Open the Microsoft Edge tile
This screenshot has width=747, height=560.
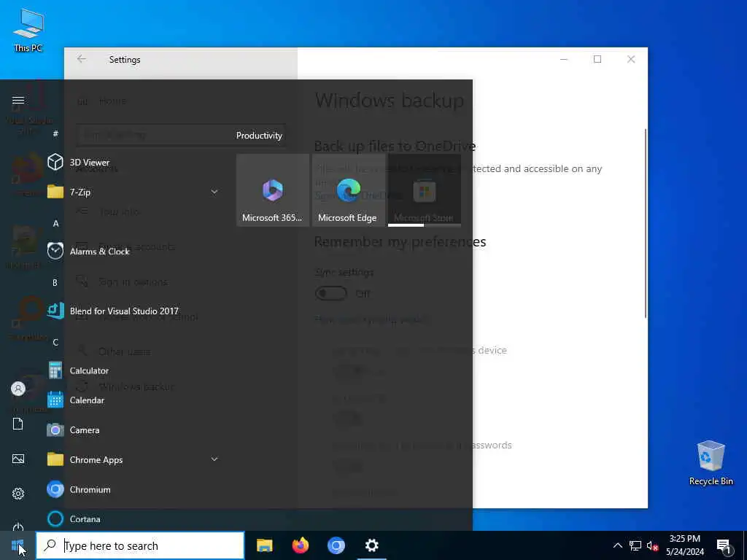click(348, 190)
